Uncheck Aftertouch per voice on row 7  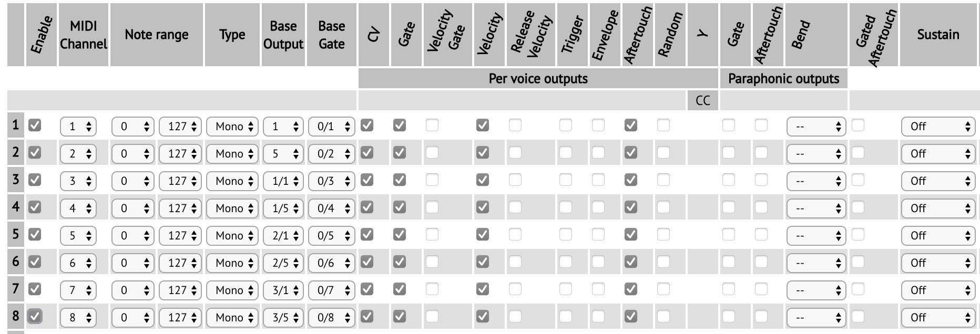point(631,289)
